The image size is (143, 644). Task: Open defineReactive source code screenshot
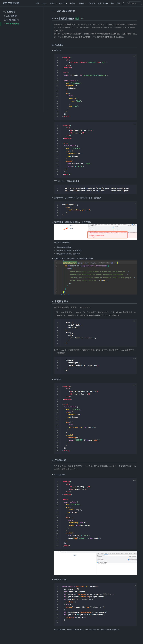tap(96, 277)
